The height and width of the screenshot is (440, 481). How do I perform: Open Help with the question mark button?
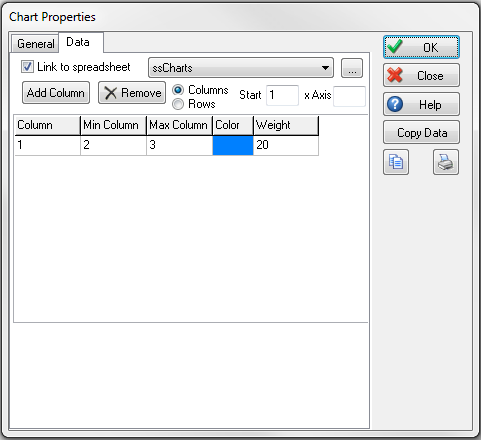421,105
